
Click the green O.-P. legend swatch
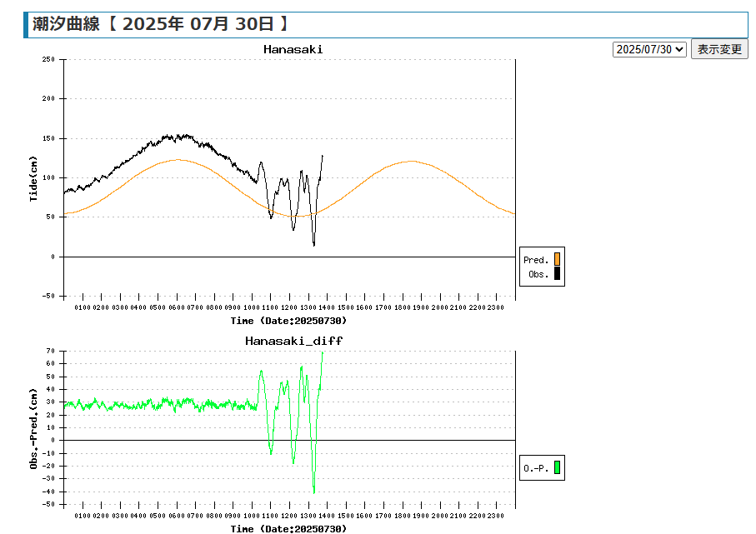pyautogui.click(x=557, y=468)
